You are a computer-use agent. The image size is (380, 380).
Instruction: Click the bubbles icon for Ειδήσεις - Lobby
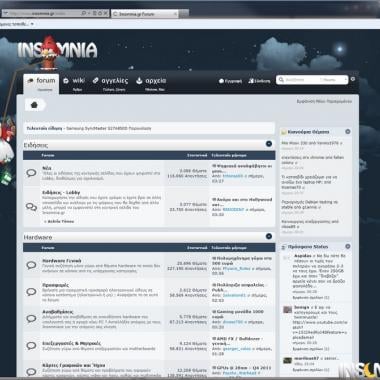click(x=31, y=207)
